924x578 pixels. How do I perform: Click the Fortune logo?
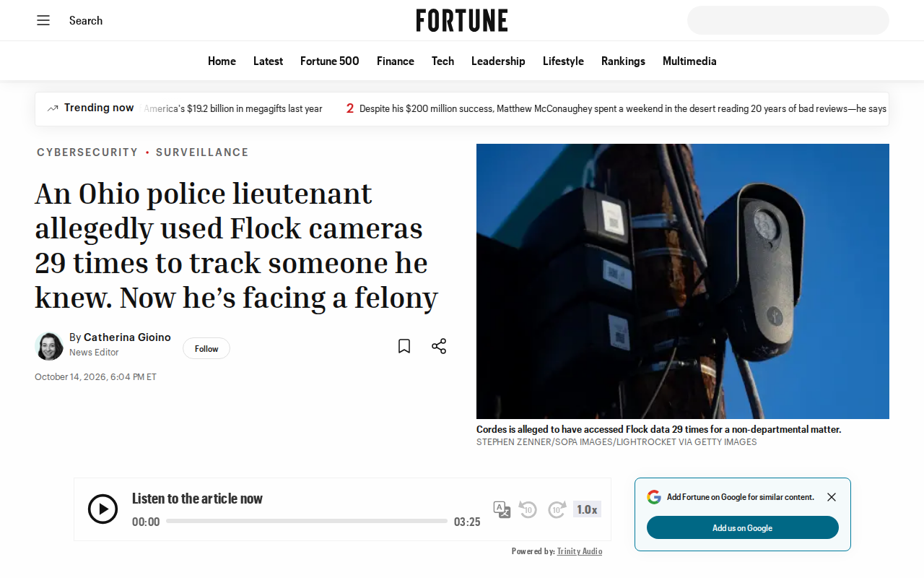tap(462, 20)
